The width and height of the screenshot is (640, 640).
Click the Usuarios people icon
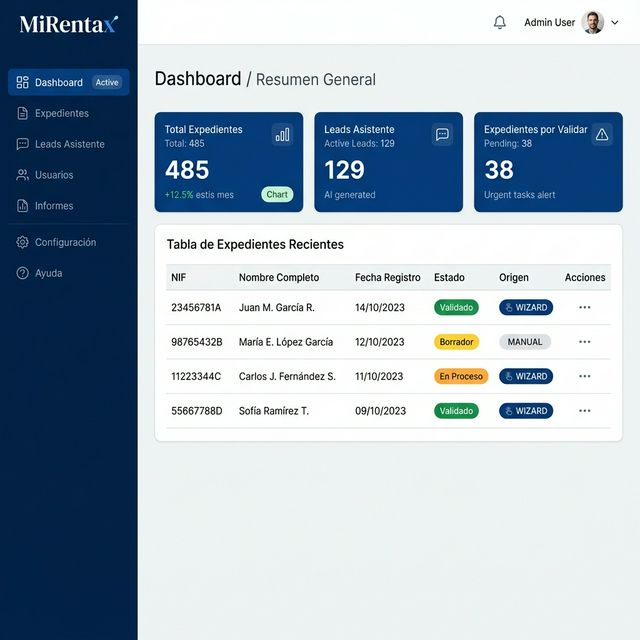tap(22, 175)
